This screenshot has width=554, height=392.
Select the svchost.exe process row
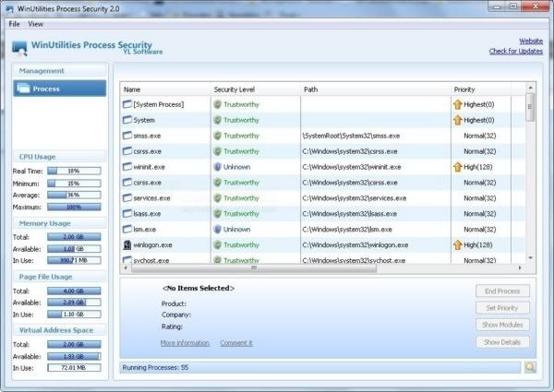point(322,260)
